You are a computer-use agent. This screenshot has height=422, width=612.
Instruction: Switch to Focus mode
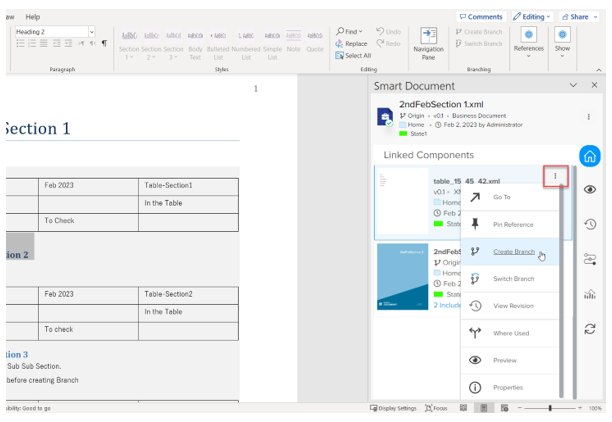436,408
